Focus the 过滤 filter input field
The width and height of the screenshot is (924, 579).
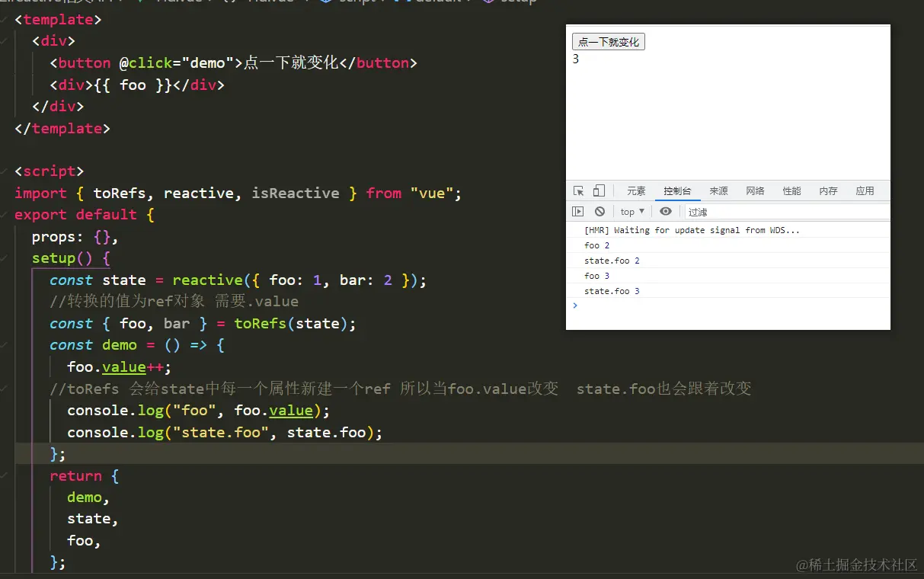click(x=787, y=212)
